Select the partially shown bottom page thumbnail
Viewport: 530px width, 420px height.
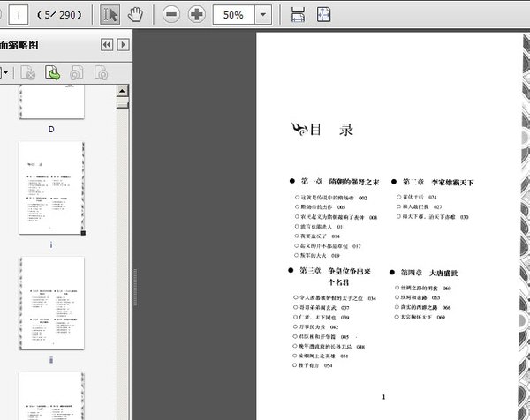[52, 396]
